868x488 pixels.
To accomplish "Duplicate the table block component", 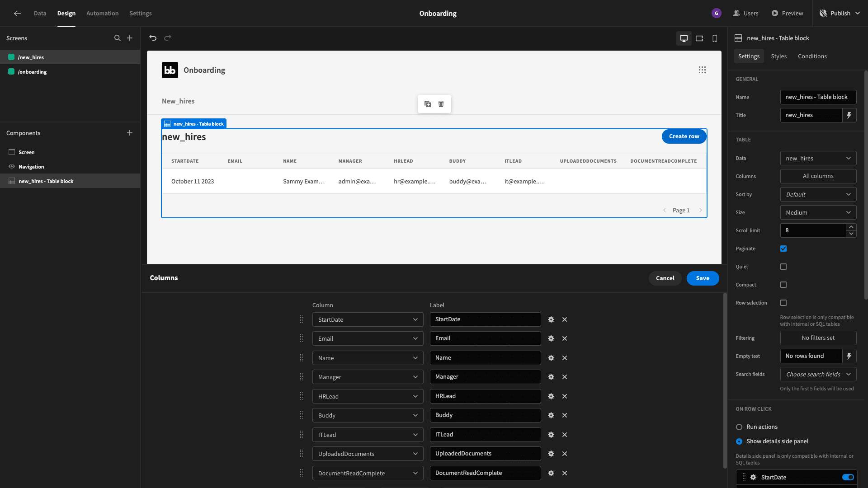I will [x=428, y=104].
